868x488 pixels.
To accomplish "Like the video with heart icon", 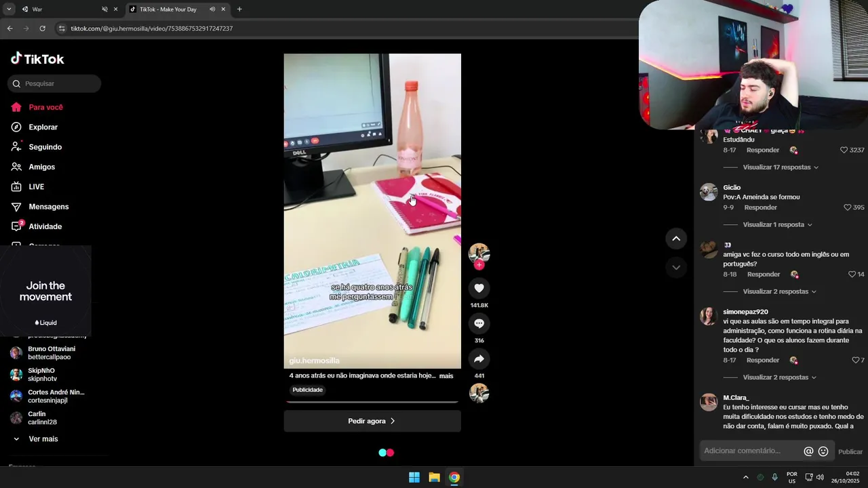I will click(479, 288).
